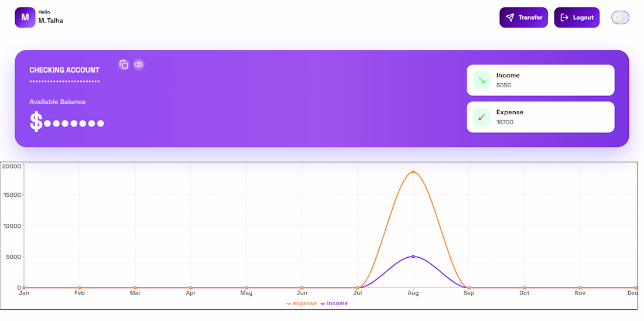The image size is (644, 321).
Task: Click the Hello greeting text
Action: [44, 12]
